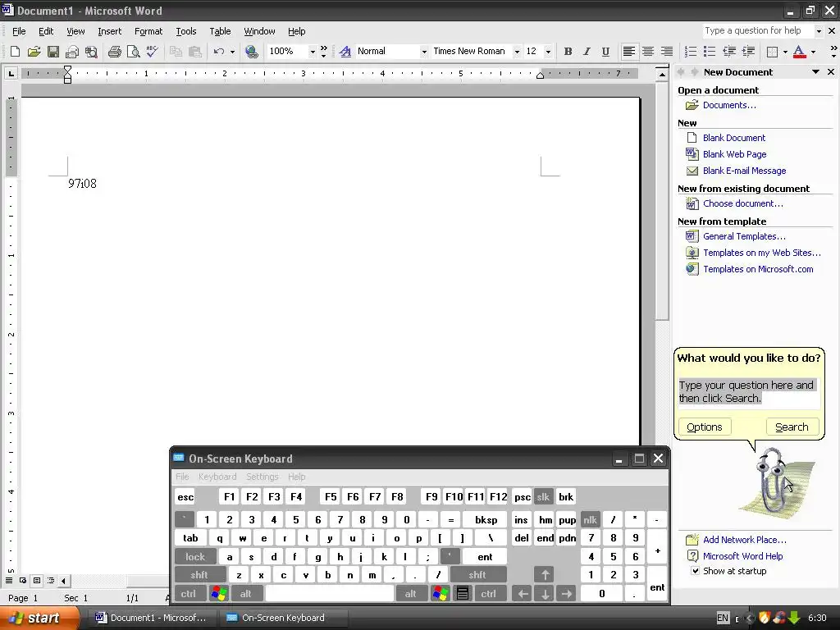Open the Insert menu
Viewport: 840px width, 630px height.
109,31
